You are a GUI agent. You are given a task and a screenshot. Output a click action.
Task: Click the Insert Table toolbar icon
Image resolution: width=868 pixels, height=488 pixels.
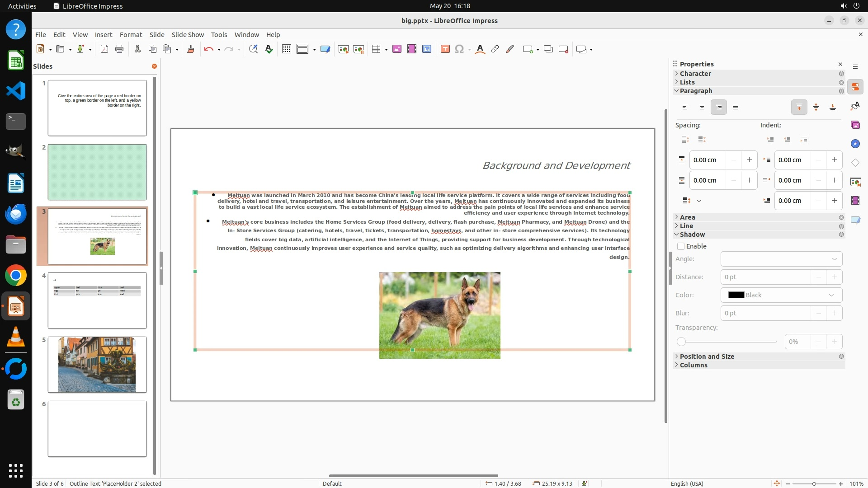click(x=376, y=49)
